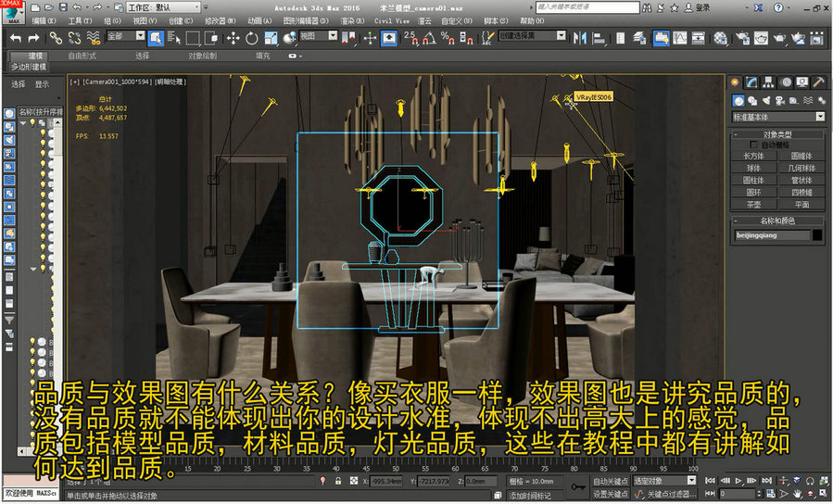The height and width of the screenshot is (504, 833).
Task: Click Bind to Space Warp tool
Action: click(93, 37)
